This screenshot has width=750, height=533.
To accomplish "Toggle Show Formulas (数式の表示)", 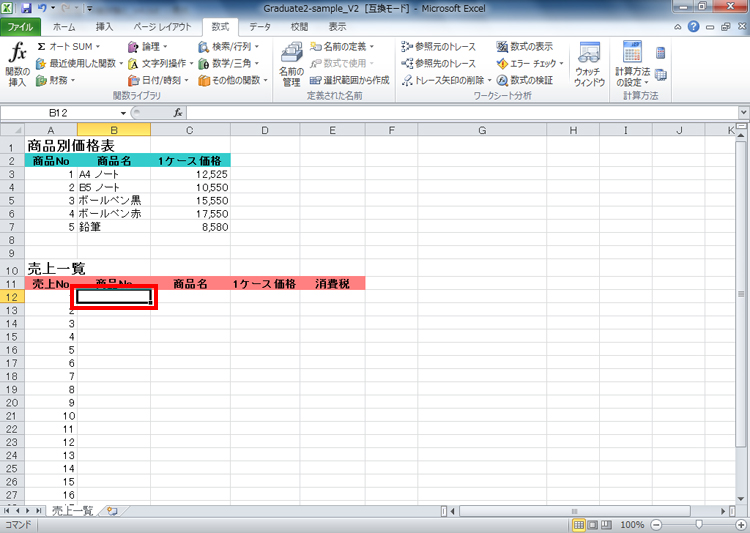I will coord(525,46).
